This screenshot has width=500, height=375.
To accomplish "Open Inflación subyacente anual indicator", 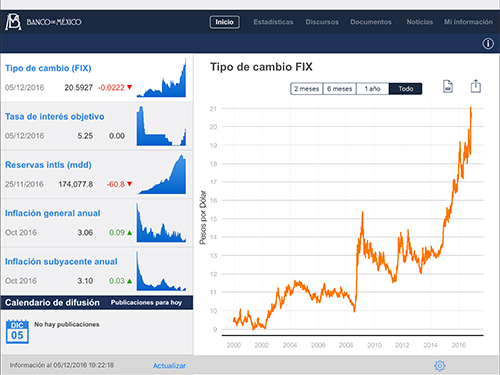I will pyautogui.click(x=97, y=271).
